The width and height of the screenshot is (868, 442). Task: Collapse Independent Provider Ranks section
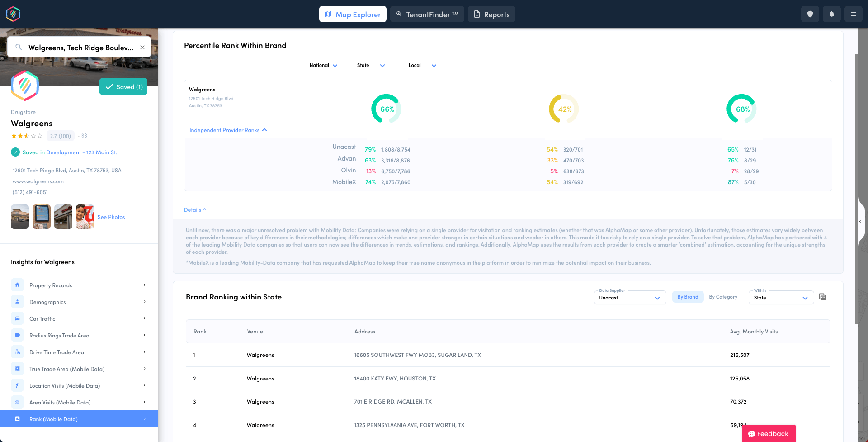coord(228,130)
